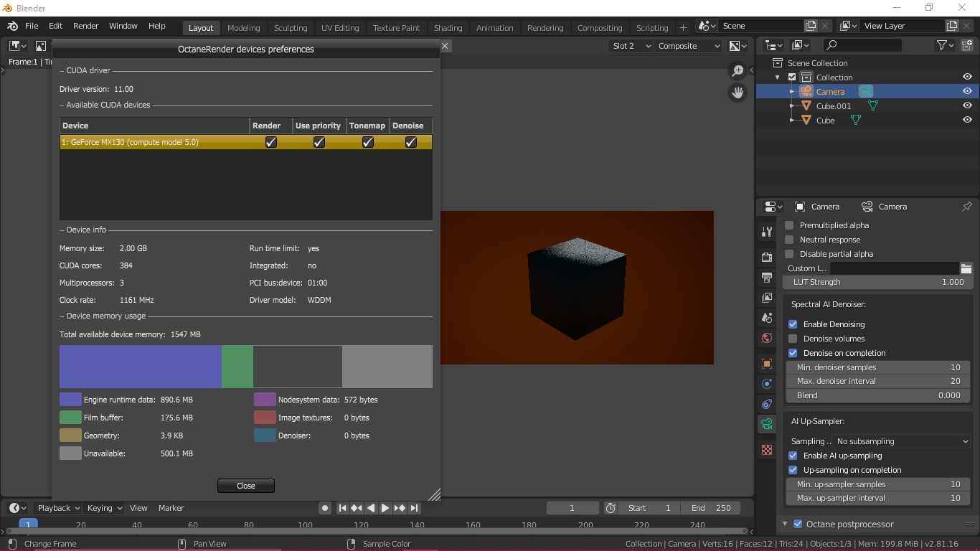This screenshot has width=980, height=551.
Task: Collapse the Collection tree in outliner
Action: point(778,77)
